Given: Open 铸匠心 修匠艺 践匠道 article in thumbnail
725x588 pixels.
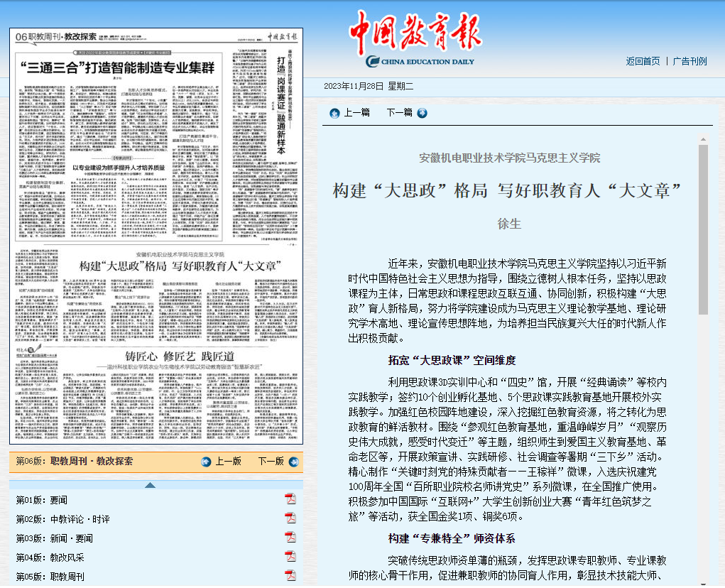Looking at the screenshot, I should (x=180, y=356).
